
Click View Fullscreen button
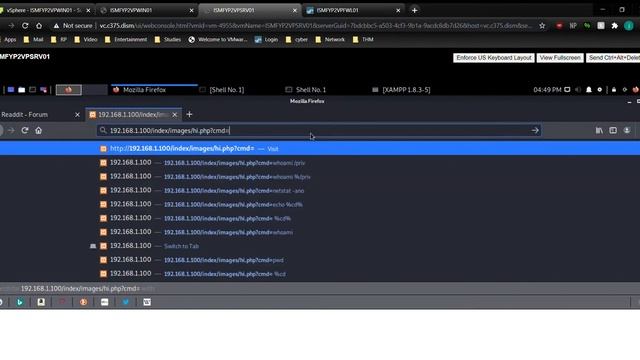click(560, 58)
